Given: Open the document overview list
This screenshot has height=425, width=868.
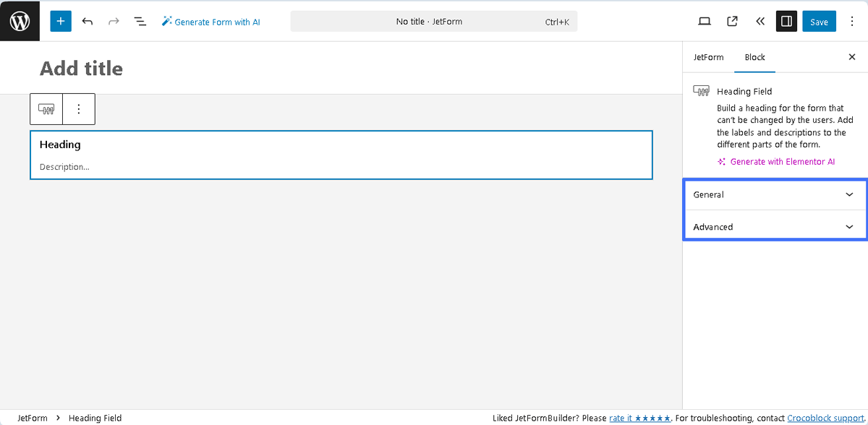Looking at the screenshot, I should pyautogui.click(x=140, y=22).
